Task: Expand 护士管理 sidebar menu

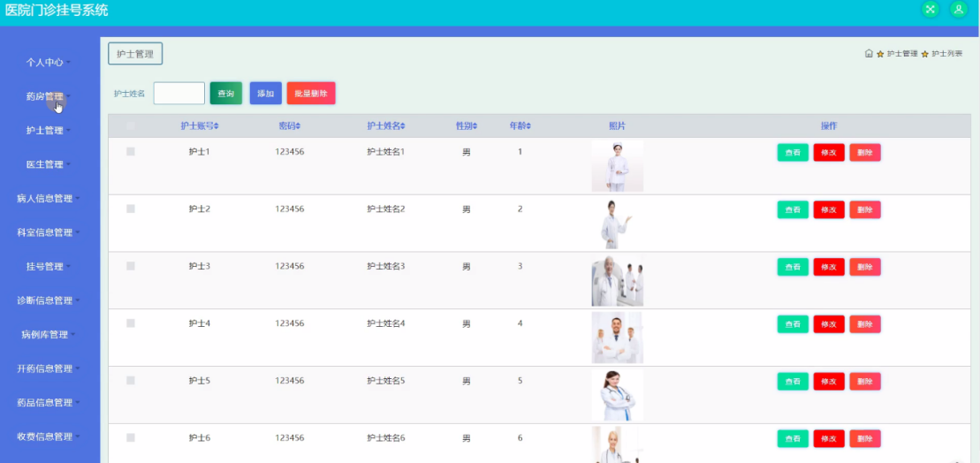Action: tap(48, 131)
